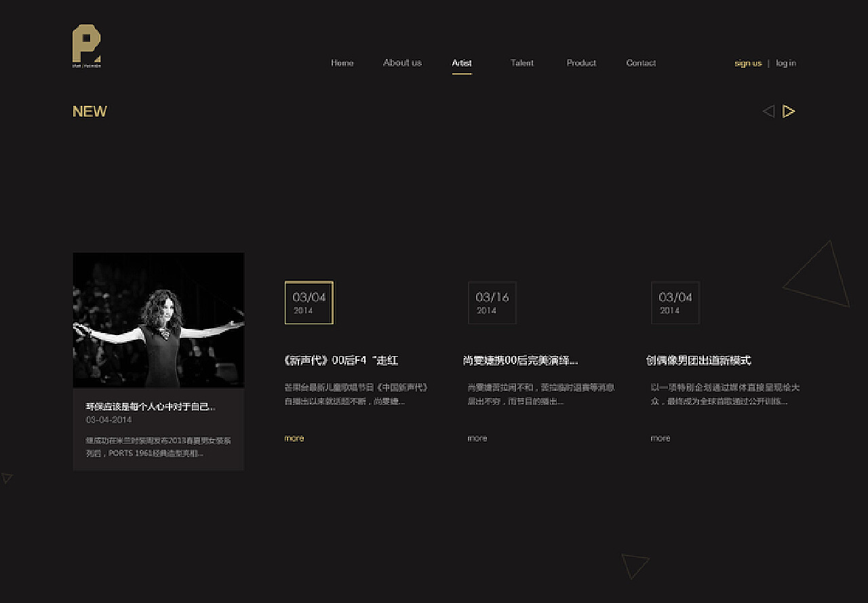Click the gold more link under 《新声代》
This screenshot has height=603, width=868.
(x=294, y=438)
